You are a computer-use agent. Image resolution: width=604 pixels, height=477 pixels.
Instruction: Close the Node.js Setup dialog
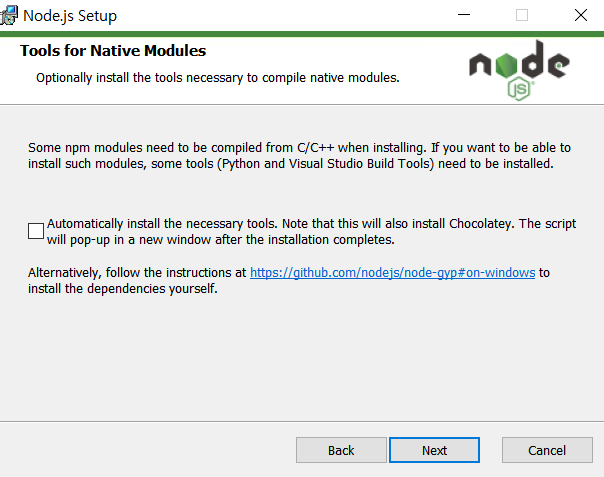(x=581, y=15)
